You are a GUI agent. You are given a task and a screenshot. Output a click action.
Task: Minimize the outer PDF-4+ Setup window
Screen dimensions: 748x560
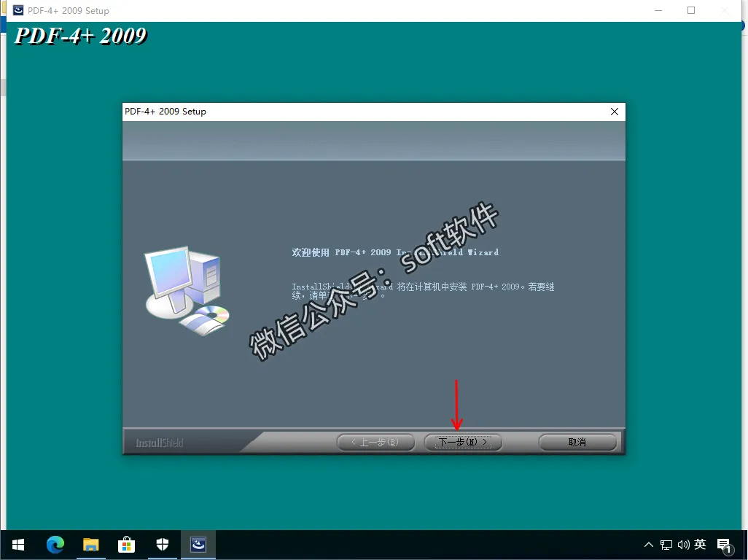pos(658,10)
